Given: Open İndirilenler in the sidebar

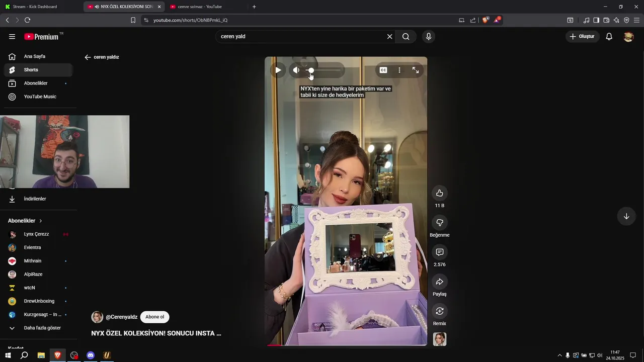Looking at the screenshot, I should 38,199.
